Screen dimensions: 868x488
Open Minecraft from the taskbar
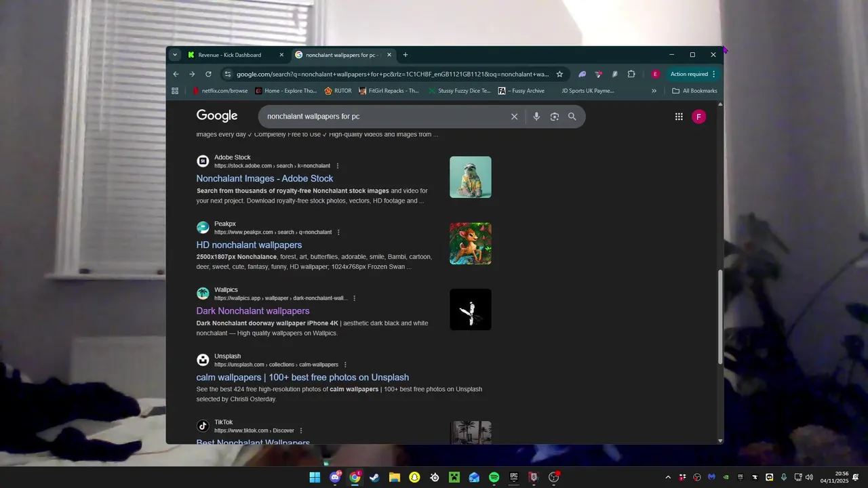[x=454, y=477]
